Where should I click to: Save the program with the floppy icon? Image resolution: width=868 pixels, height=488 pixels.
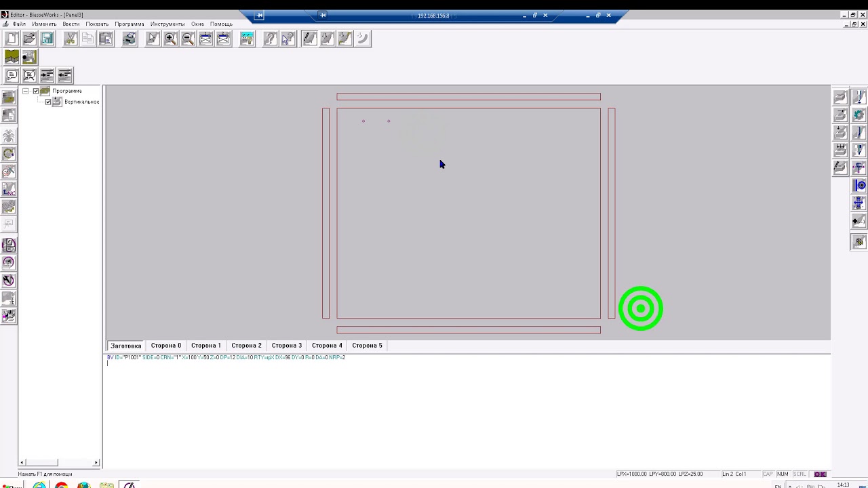47,39
